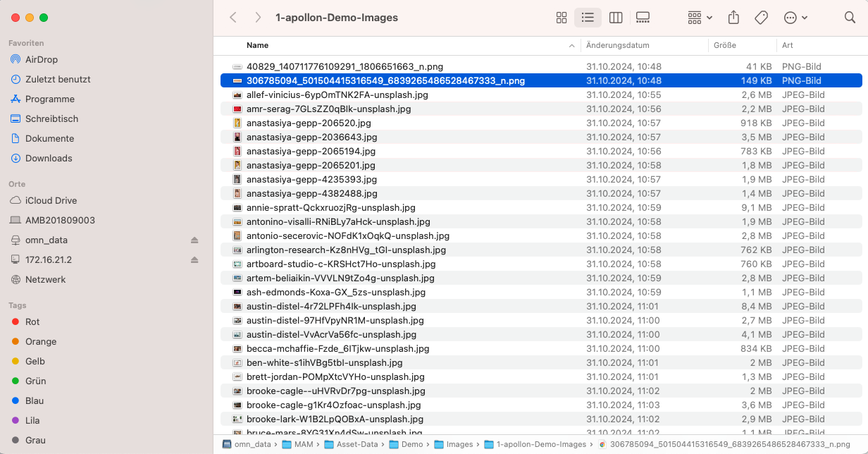Screen dimensions: 868x454
Task: Open the Tags icon in the toolbar
Action: click(x=761, y=18)
